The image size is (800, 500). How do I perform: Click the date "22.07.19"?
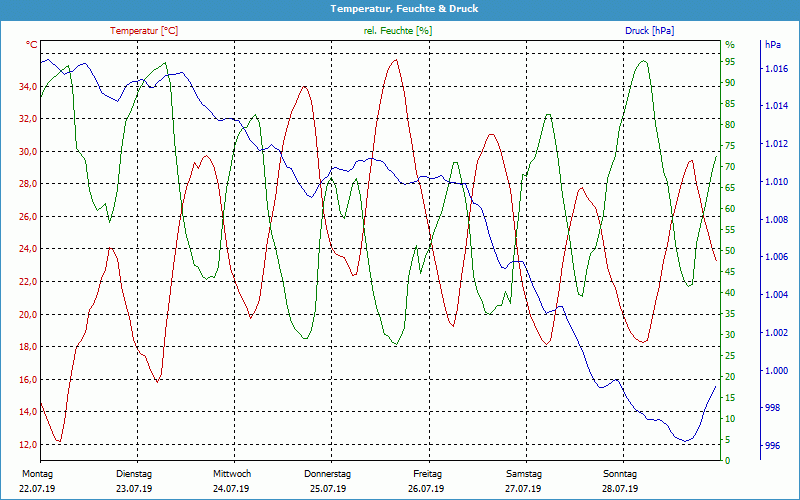[x=37, y=489]
